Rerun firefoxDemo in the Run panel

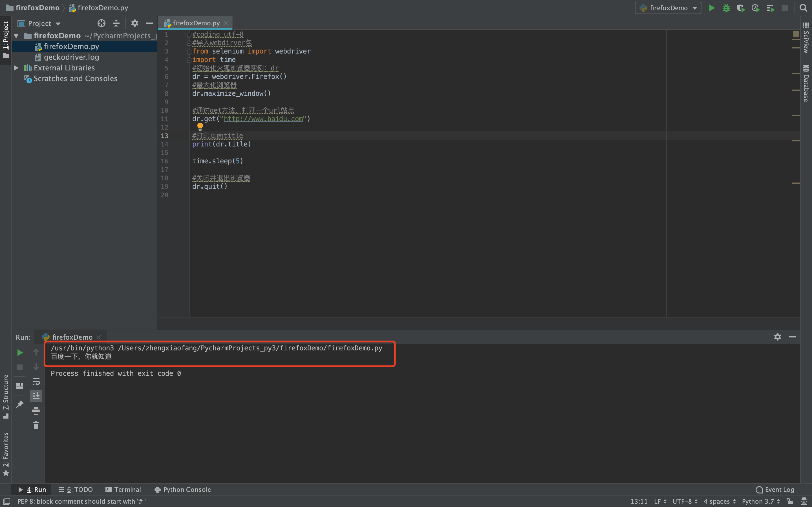[20, 352]
